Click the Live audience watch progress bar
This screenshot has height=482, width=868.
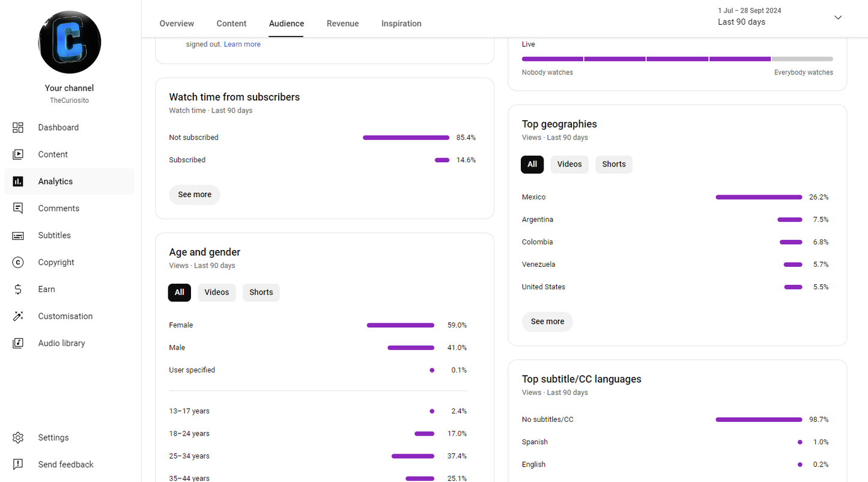[677, 59]
